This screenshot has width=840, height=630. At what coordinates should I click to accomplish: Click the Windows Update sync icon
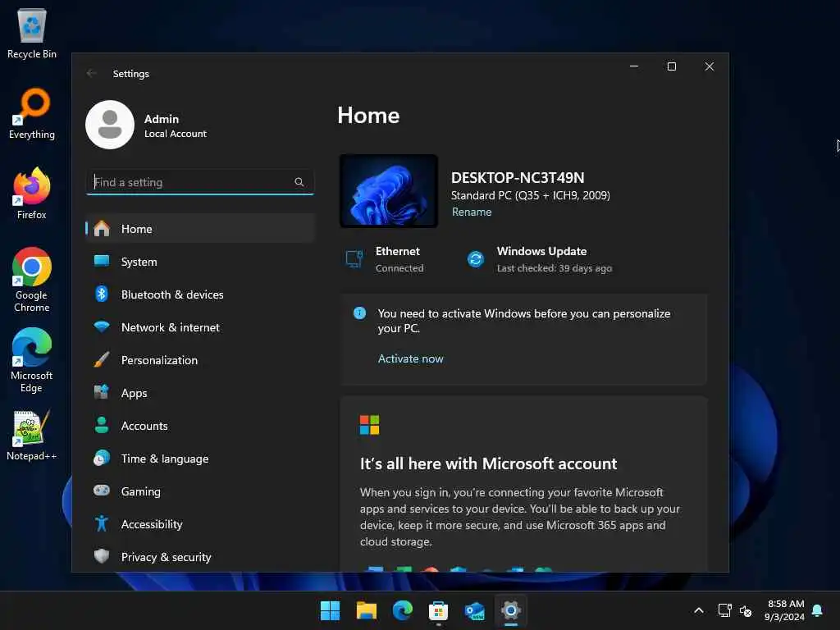pos(476,259)
